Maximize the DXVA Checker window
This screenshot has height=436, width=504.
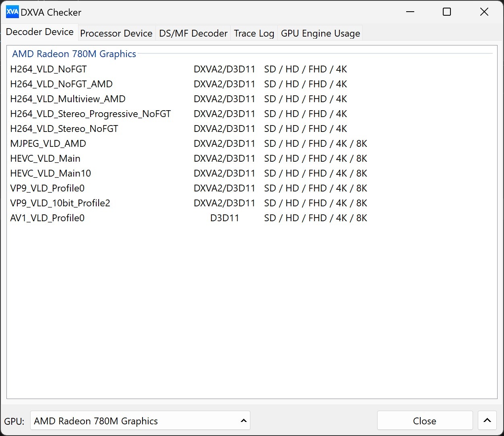pyautogui.click(x=447, y=12)
